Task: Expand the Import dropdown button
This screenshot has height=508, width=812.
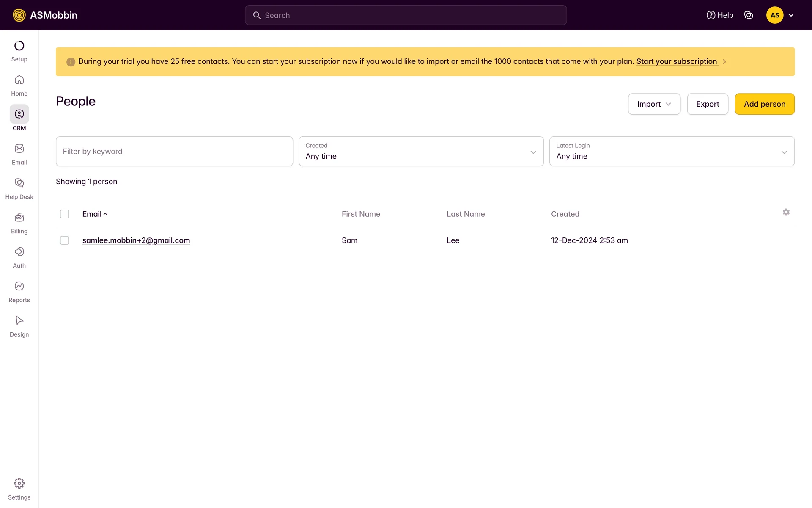Action: pyautogui.click(x=654, y=104)
